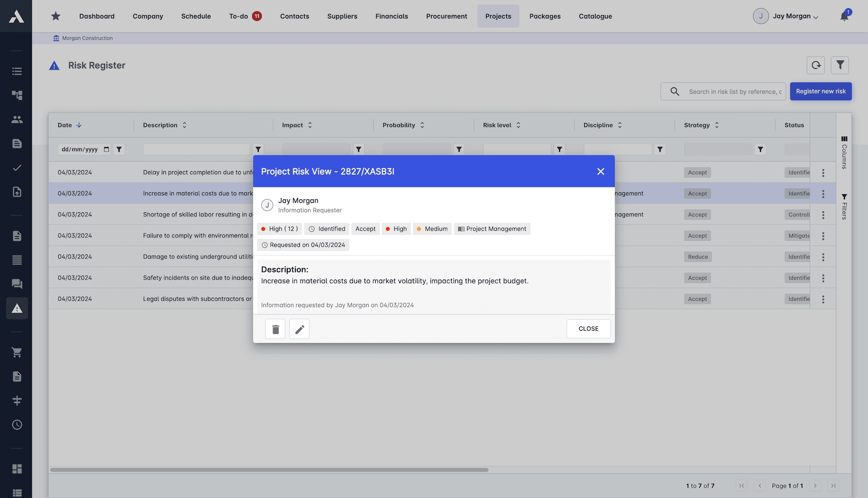
Task: Open the delete (trash) icon in the risk dialog
Action: [x=275, y=329]
